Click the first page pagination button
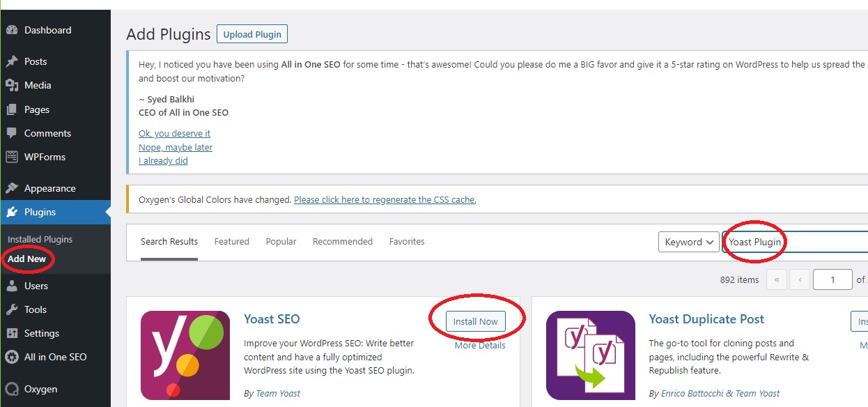The width and height of the screenshot is (868, 407). tap(776, 279)
